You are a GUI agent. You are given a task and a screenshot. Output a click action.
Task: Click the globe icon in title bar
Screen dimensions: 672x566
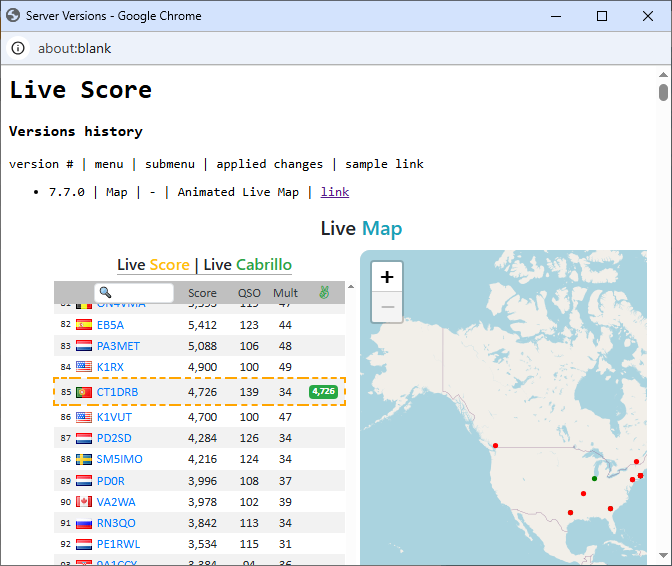point(13,15)
